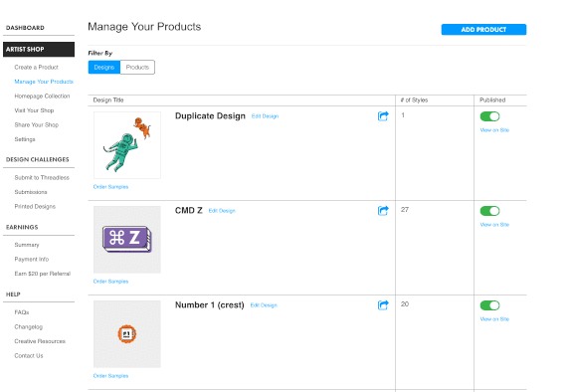This screenshot has height=392, width=571.
Task: Click Order Samples under CMD Z
Action: [110, 282]
